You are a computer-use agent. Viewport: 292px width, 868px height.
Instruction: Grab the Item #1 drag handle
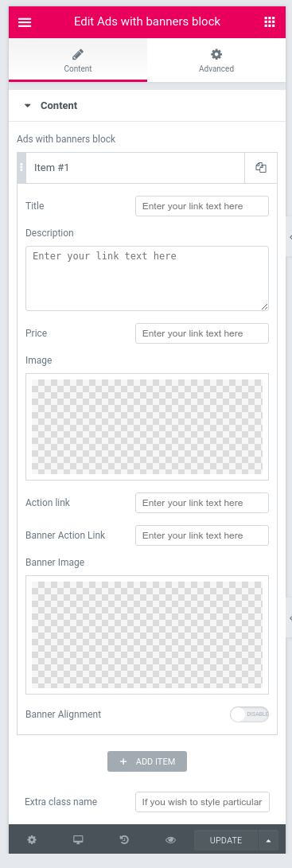[x=21, y=168]
